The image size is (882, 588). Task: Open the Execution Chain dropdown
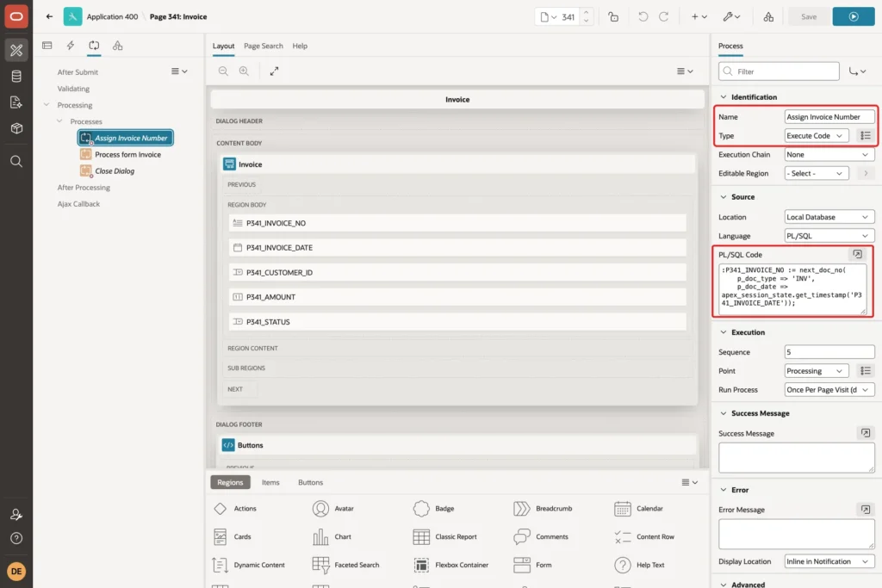click(x=829, y=155)
